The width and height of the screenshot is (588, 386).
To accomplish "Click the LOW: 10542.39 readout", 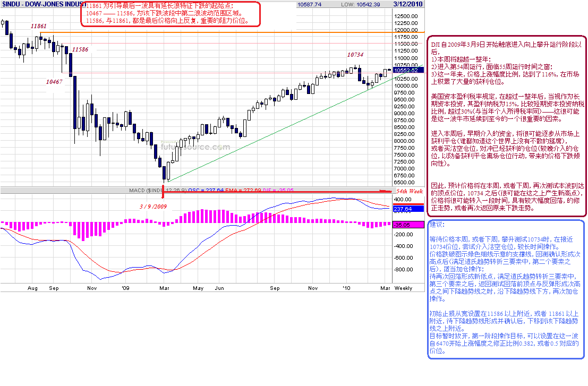I will (x=360, y=4).
